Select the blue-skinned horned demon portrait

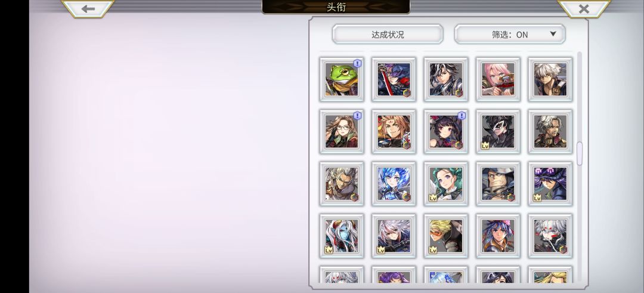tap(342, 236)
